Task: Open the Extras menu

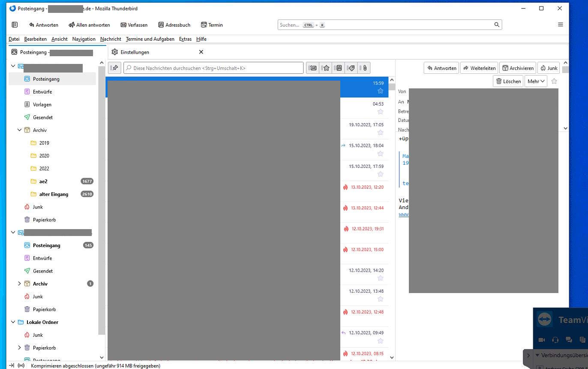Action: click(x=185, y=39)
